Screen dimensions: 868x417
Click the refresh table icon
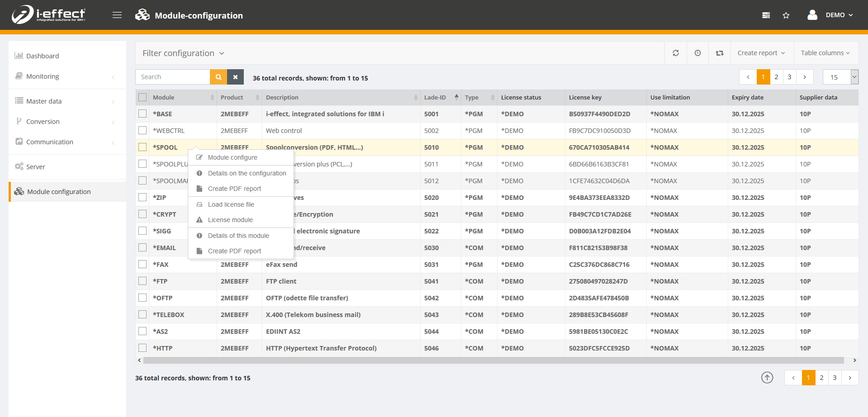click(676, 53)
